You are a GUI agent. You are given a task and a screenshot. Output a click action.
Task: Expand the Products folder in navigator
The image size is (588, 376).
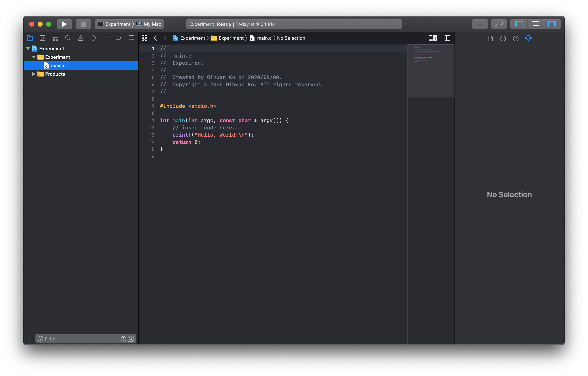point(33,74)
